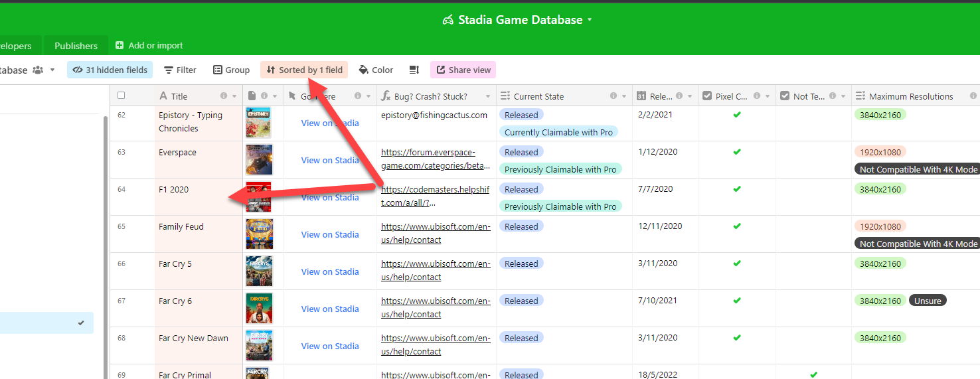Click the checkbox-type icon in Not Te... header
This screenshot has width=980, height=379.
785,96
